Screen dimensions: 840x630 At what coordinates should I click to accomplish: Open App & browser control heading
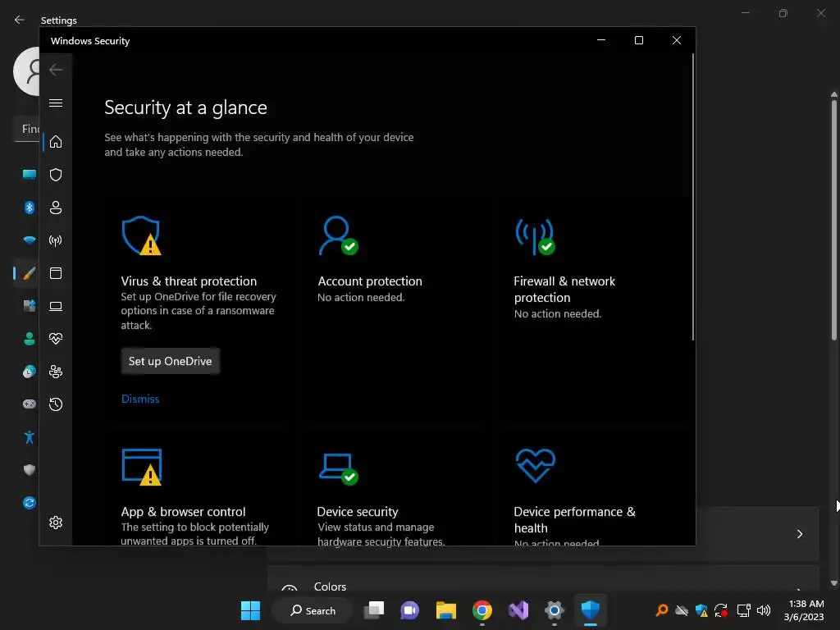click(x=183, y=512)
